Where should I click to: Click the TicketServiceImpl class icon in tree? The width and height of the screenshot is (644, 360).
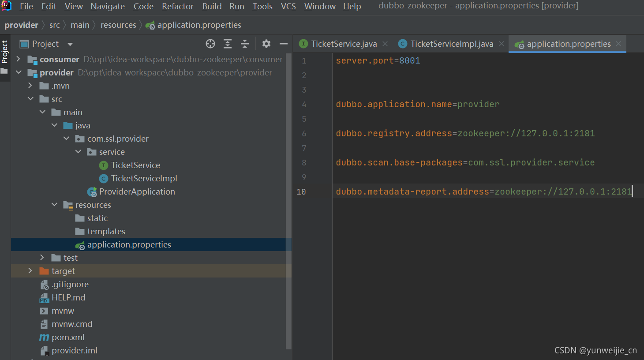[x=104, y=178]
